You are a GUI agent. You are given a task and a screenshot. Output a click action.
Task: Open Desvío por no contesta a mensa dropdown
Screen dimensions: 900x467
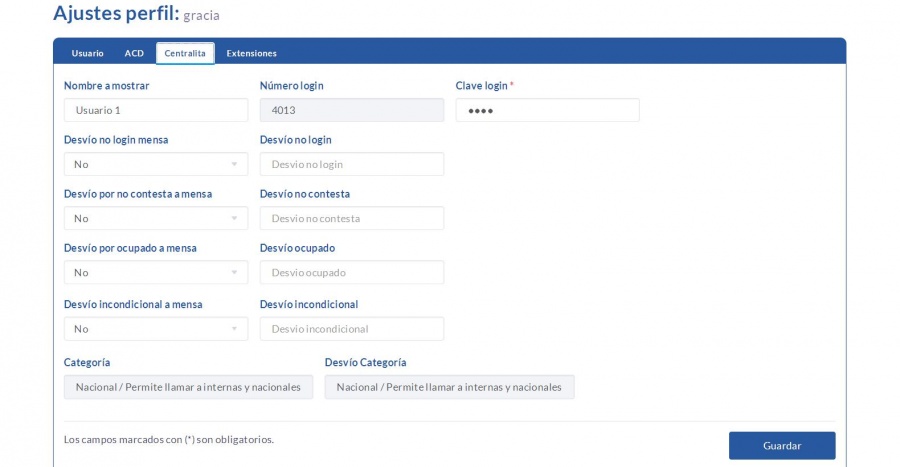pyautogui.click(x=155, y=218)
